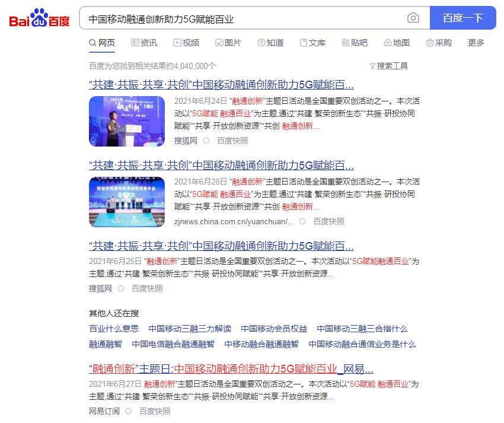This screenshot has width=504, height=423.
Task: Click the shield icon next to first 搜狐网 result
Action: pyautogui.click(x=206, y=141)
